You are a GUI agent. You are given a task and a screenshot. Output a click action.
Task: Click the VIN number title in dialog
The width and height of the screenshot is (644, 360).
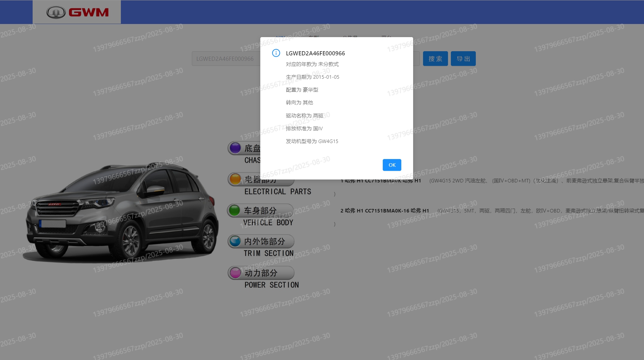coord(315,53)
